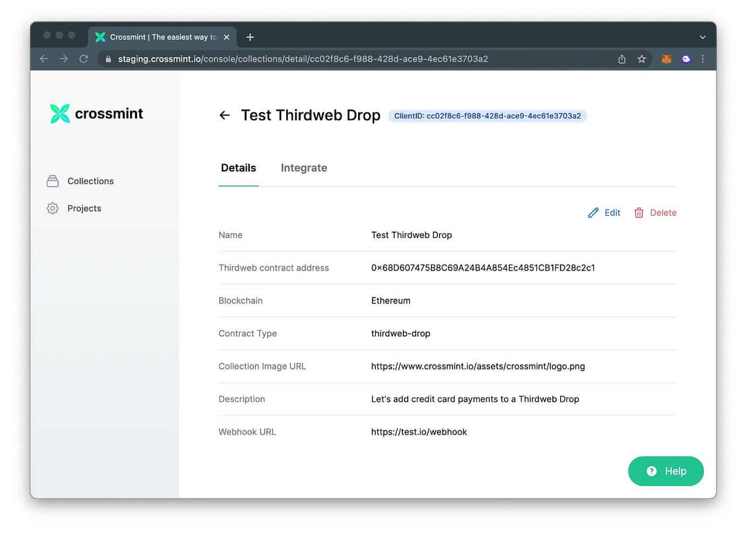
Task: Open a new tab with plus button
Action: point(250,37)
